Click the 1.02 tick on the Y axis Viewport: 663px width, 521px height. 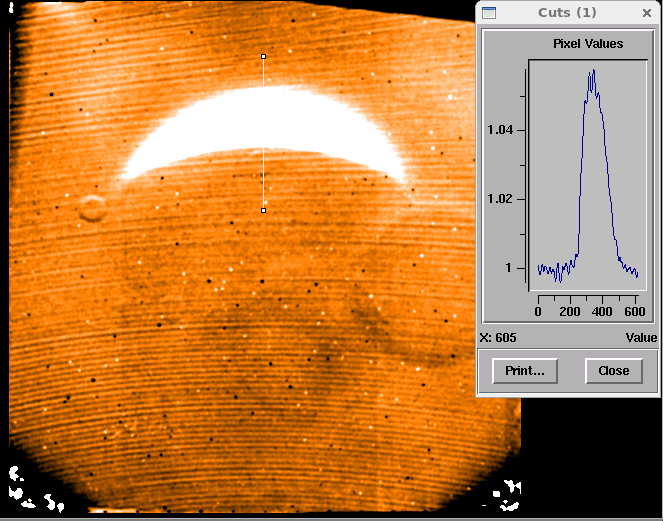498,199
